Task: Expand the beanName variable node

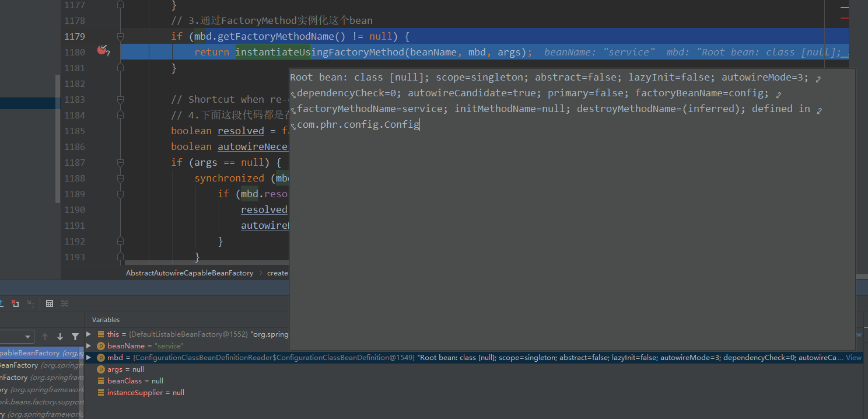Action: tap(89, 346)
